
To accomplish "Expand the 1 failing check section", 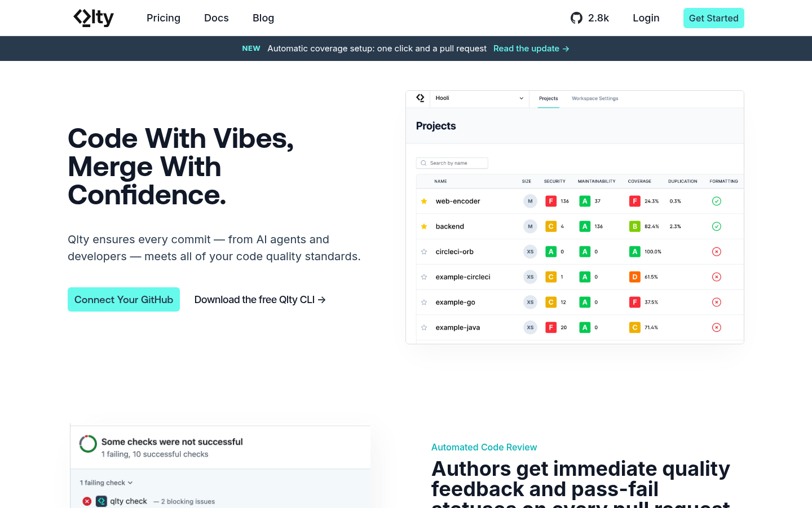I will [x=106, y=483].
